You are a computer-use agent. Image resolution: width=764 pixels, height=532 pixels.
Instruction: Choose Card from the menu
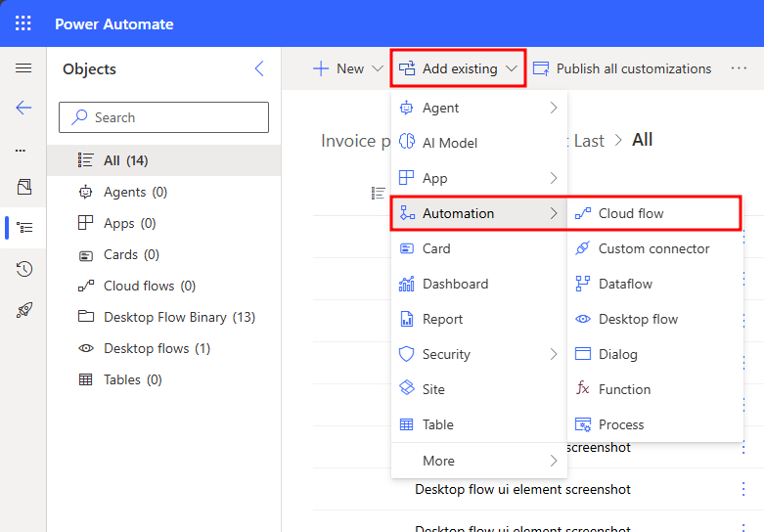[479, 248]
